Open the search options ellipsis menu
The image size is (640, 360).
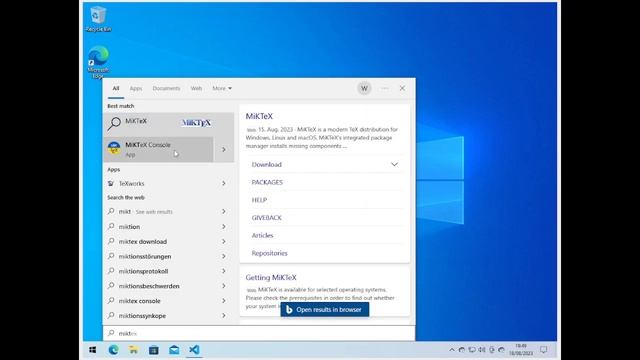click(384, 88)
